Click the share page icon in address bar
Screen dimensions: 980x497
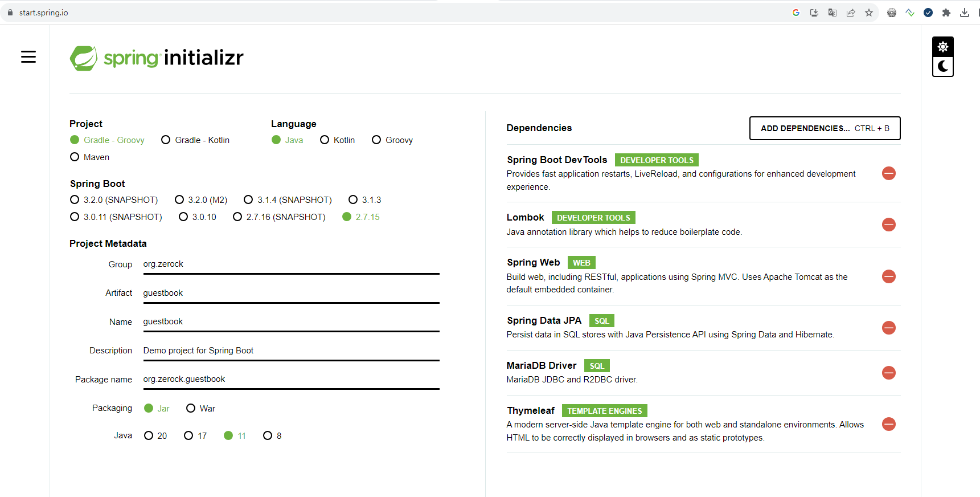851,13
